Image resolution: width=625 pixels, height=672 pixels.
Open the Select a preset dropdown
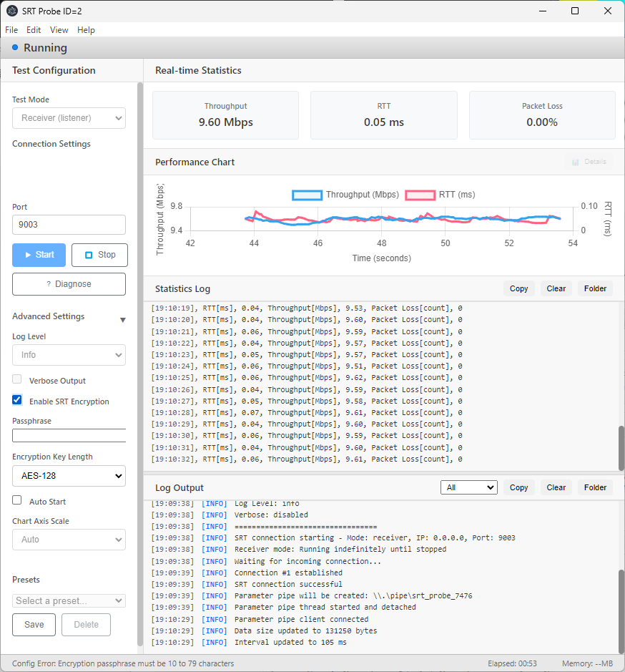[x=69, y=601]
